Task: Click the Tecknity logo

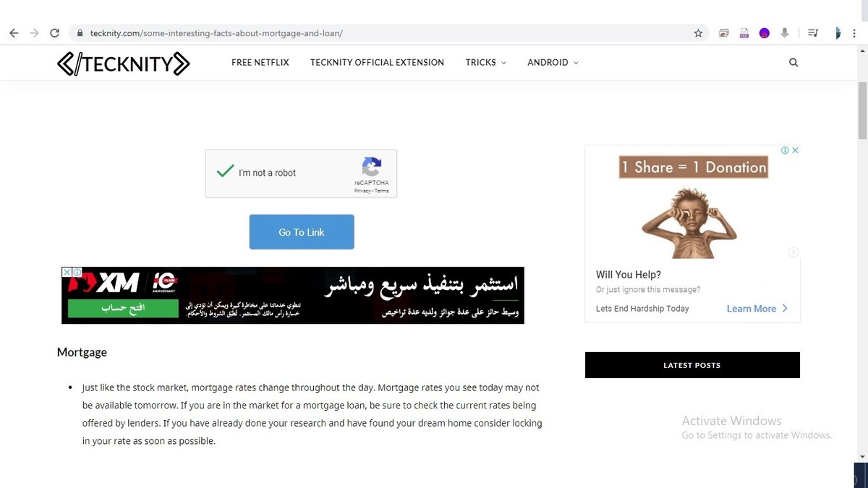Action: (x=123, y=64)
